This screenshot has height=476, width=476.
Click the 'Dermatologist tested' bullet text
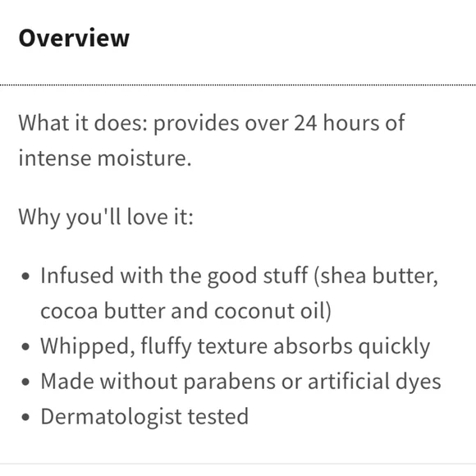(x=144, y=417)
